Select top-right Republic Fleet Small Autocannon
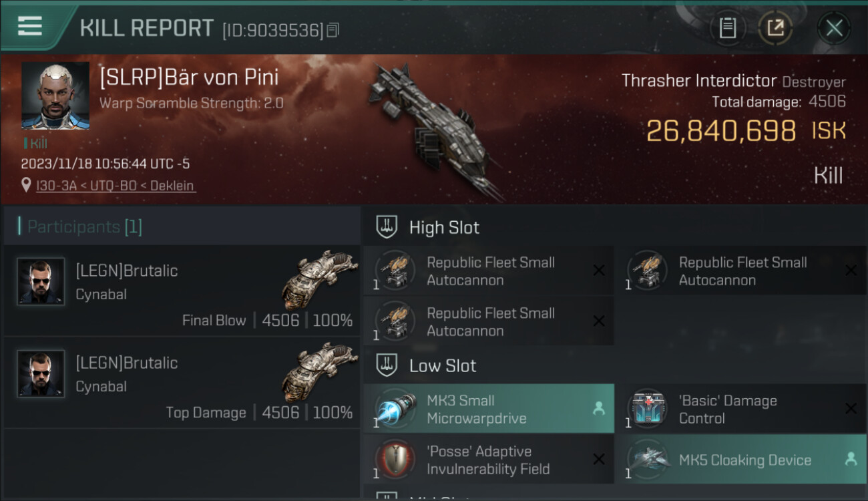This screenshot has width=868, height=501. 741,271
